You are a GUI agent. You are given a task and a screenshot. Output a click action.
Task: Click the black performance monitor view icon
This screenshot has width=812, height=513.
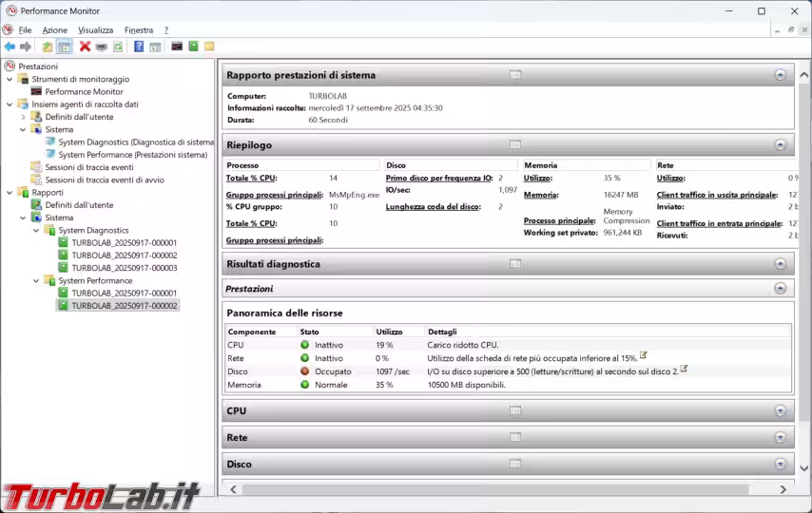pyautogui.click(x=177, y=47)
